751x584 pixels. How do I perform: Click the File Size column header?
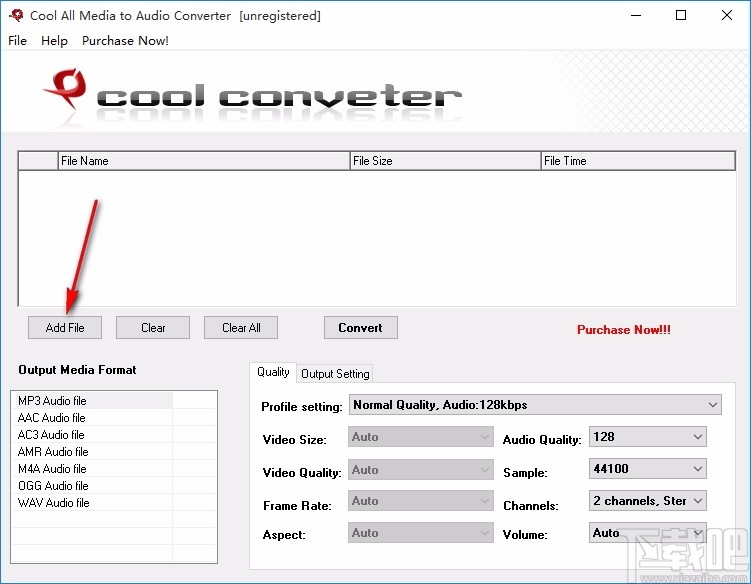coord(445,161)
